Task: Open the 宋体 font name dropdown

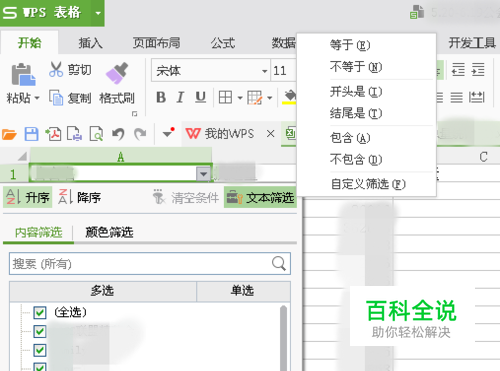Action: click(x=265, y=71)
